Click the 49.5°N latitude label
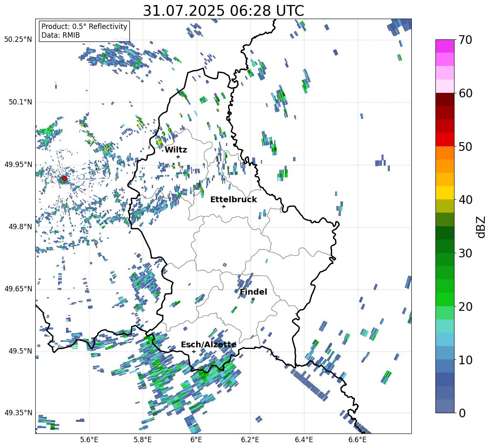The height and width of the screenshot is (448, 491). pyautogui.click(x=20, y=351)
